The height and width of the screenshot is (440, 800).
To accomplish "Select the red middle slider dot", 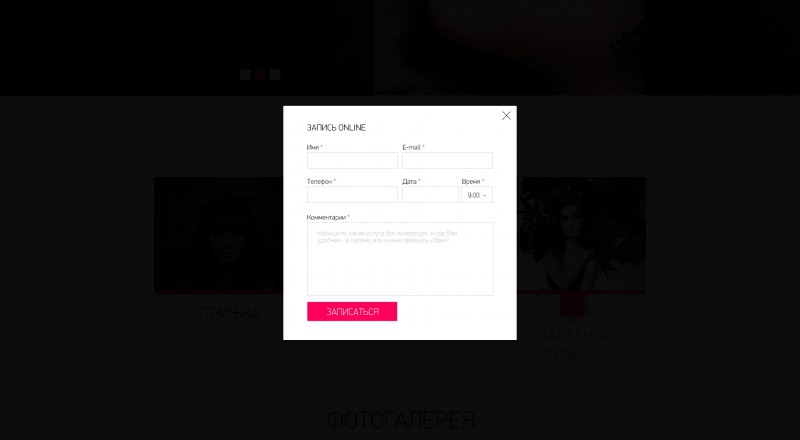I will click(x=260, y=75).
